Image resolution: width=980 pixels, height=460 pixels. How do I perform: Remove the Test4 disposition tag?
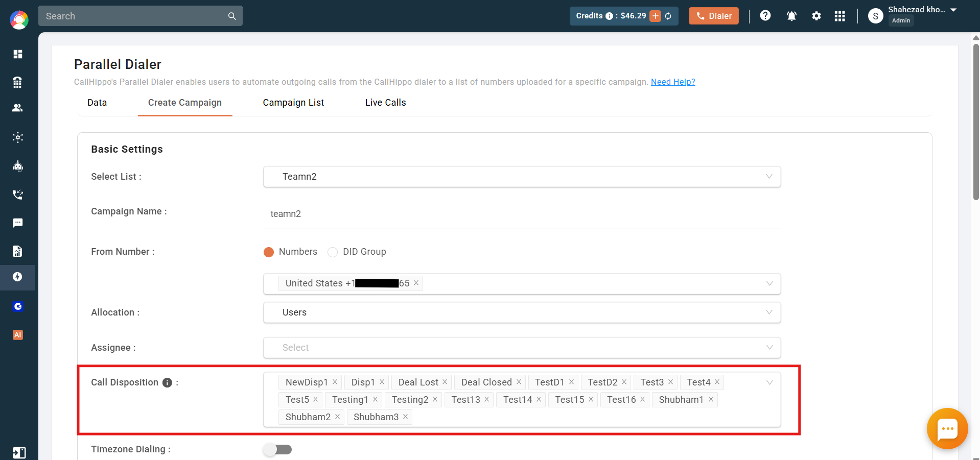(x=717, y=382)
